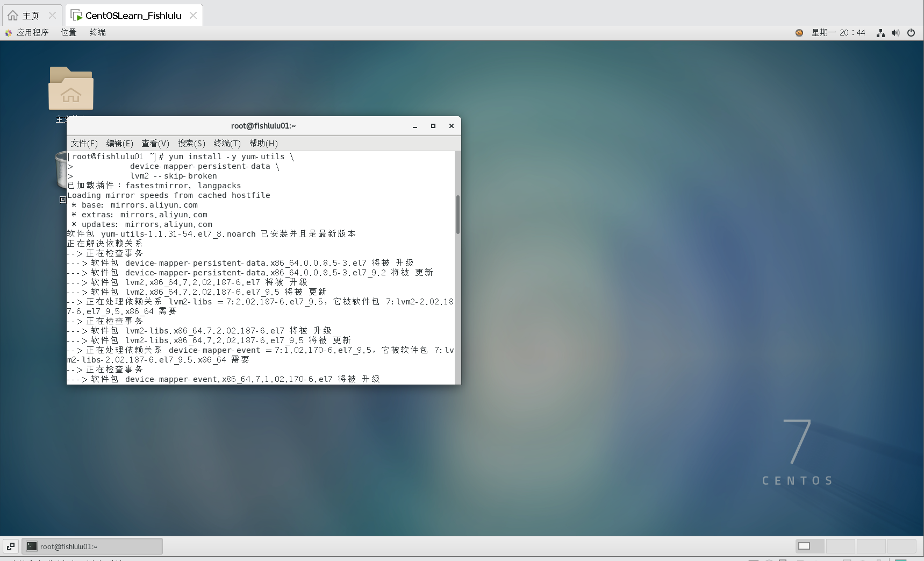Click the clock showing 星期一 20:44
Viewport: 924px width, 561px height.
838,33
